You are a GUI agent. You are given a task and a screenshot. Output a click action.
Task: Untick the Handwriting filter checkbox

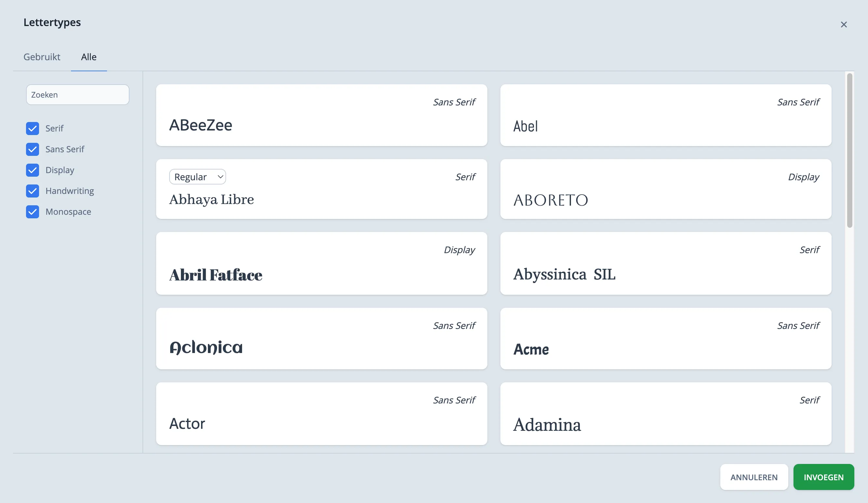pos(33,191)
